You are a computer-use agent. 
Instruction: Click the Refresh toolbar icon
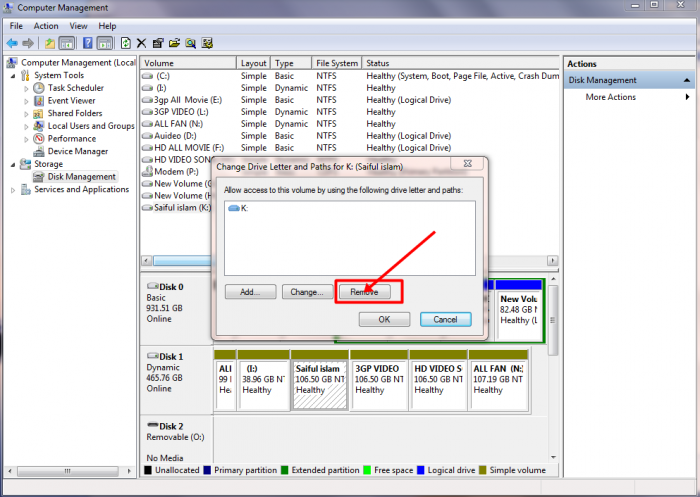point(126,43)
